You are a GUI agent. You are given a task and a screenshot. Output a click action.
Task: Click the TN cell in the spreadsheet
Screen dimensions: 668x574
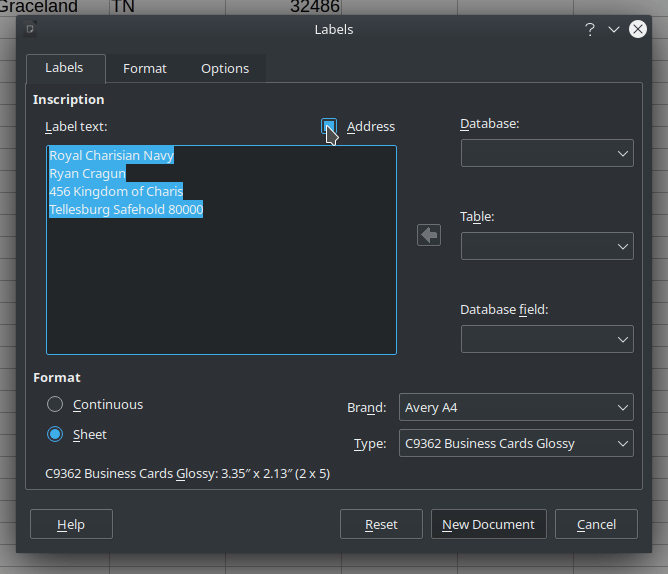167,7
